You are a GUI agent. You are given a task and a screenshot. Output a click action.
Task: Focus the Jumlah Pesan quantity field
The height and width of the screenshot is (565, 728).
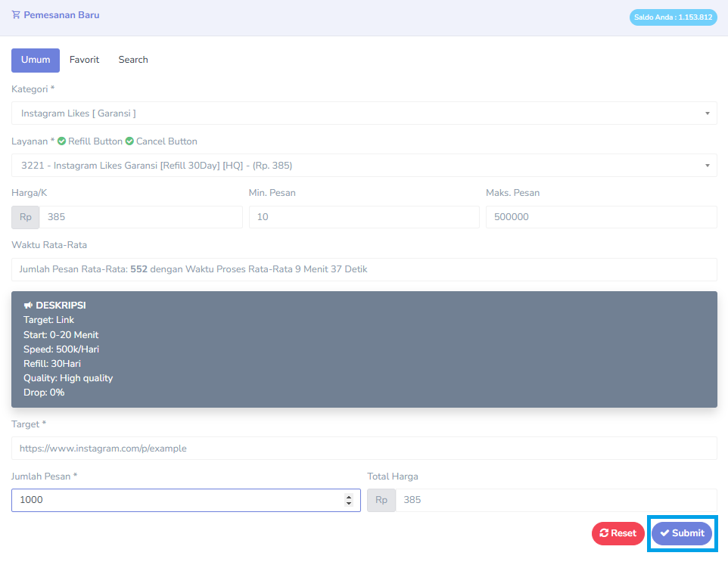click(185, 500)
